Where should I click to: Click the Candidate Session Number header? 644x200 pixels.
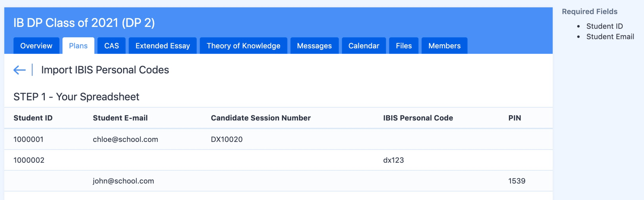point(261,118)
